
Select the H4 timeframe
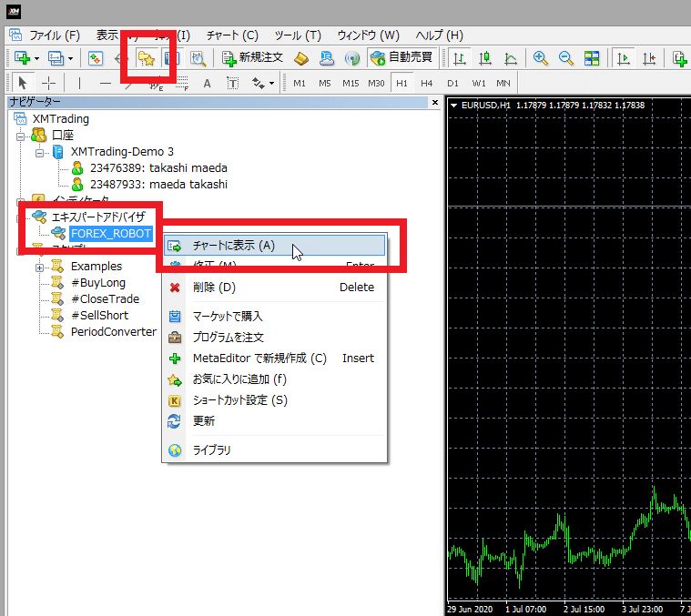[427, 83]
